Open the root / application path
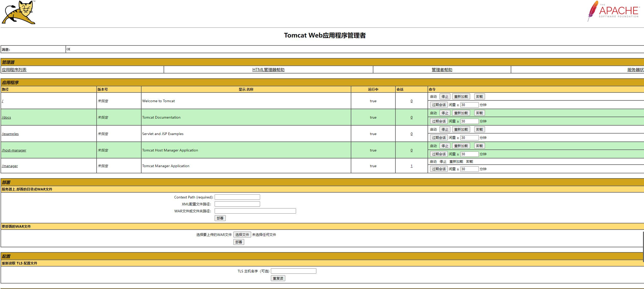The width and height of the screenshot is (644, 289). pos(3,101)
